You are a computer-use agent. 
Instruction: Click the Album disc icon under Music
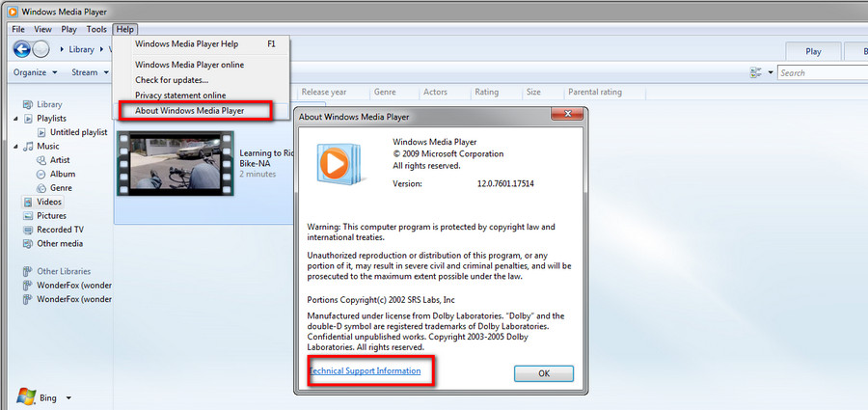tap(41, 174)
